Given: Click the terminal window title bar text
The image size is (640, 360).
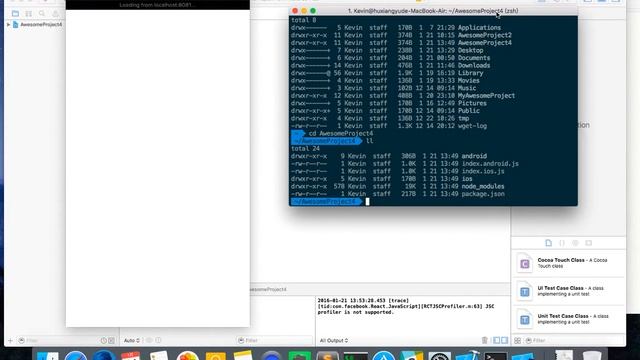Looking at the screenshot, I should tap(433, 11).
